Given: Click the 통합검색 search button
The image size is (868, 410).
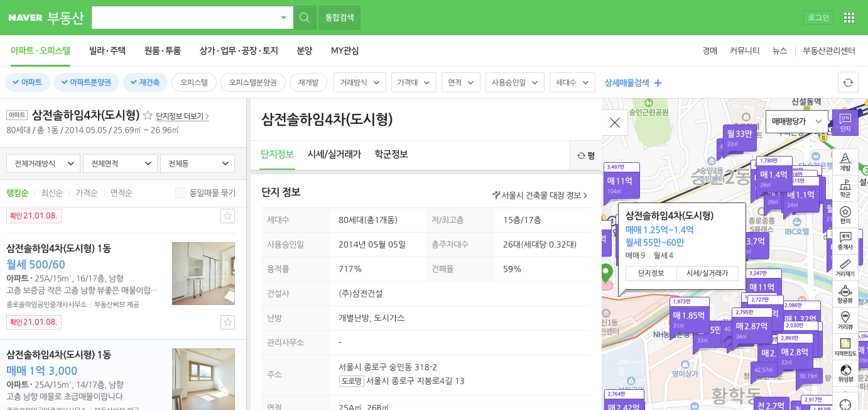Looking at the screenshot, I should pos(339,17).
